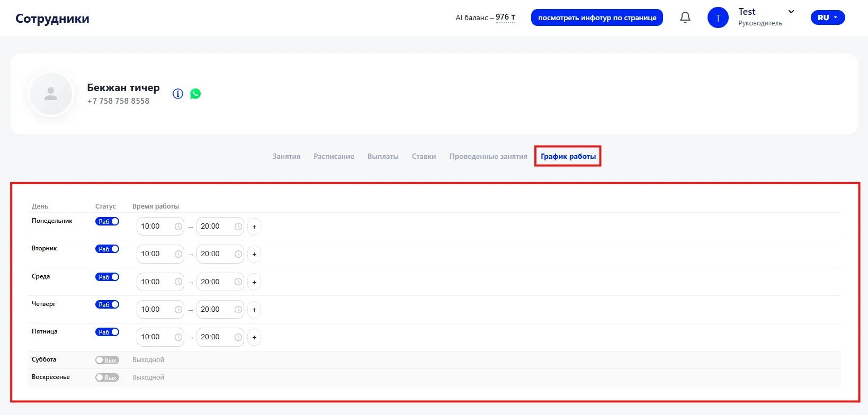
Task: Edit Пятница start time 10:00 field
Action: [x=160, y=337]
